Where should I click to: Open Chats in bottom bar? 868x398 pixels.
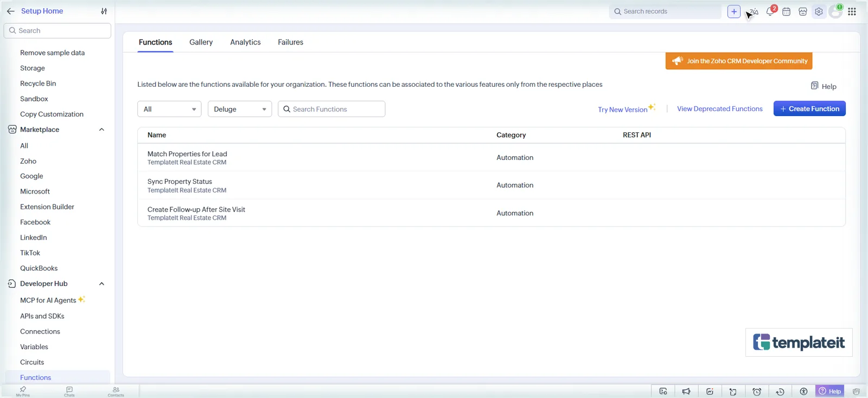(69, 391)
